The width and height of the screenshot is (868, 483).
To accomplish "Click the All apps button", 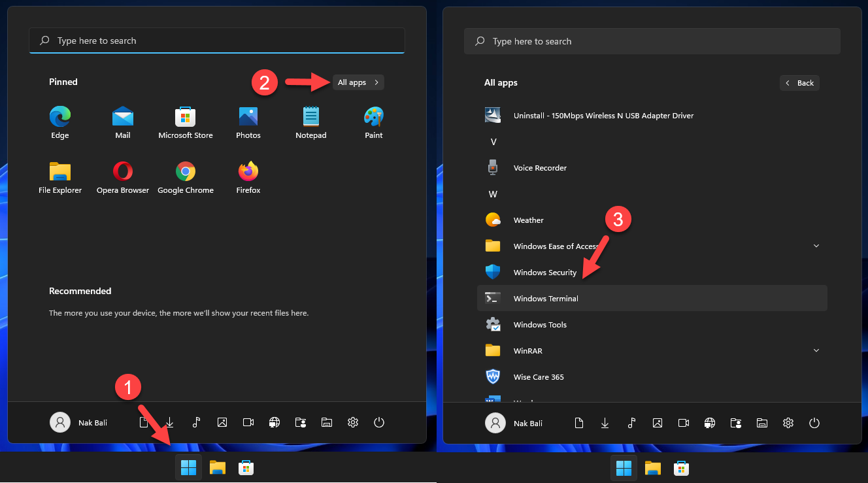I will click(358, 82).
